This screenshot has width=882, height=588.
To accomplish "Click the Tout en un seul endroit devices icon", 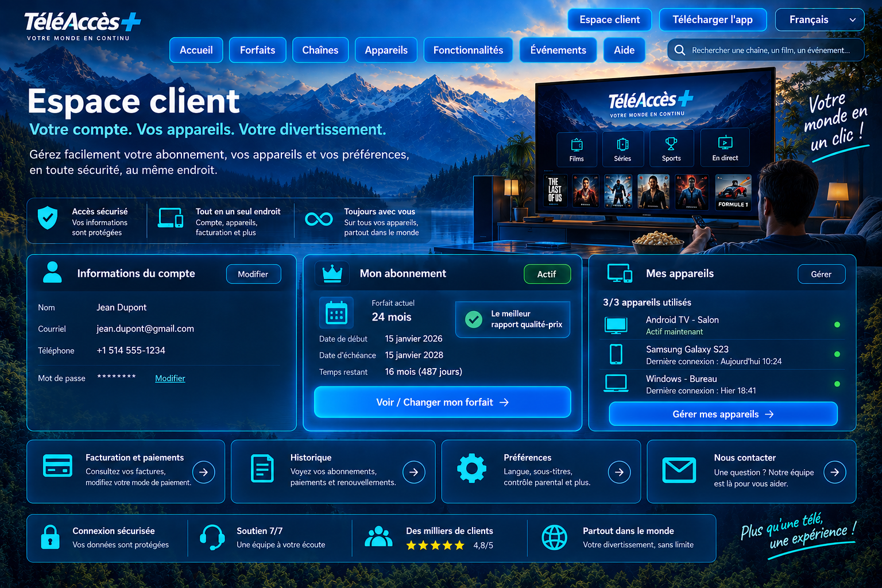I will pos(171,218).
